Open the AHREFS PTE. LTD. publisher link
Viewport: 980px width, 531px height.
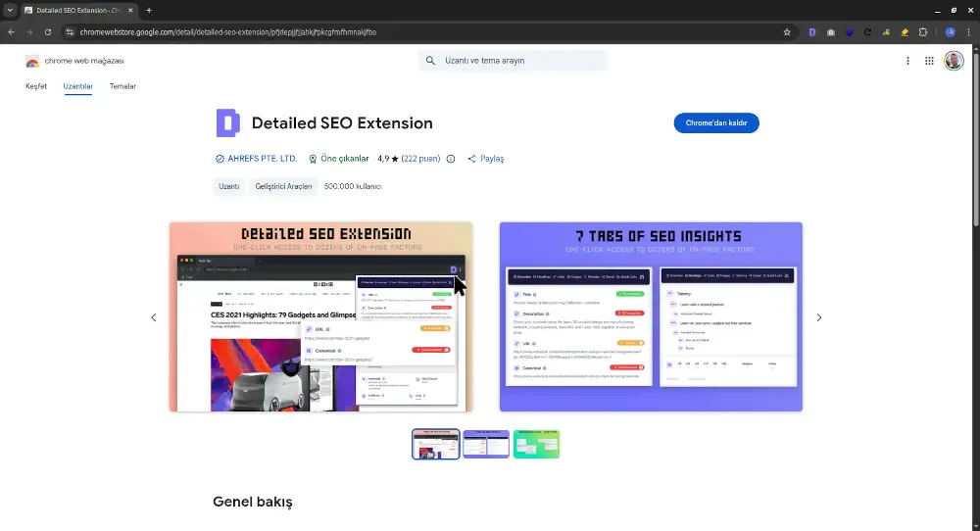262,159
